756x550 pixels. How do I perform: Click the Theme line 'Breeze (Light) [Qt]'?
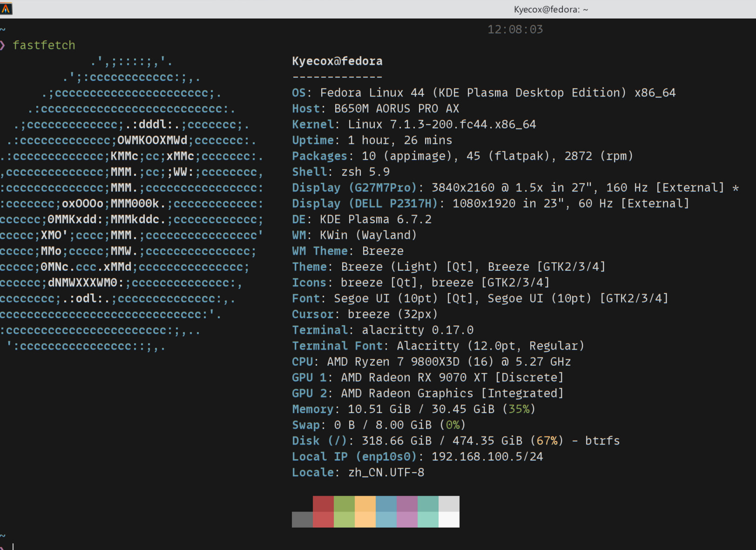(x=449, y=267)
